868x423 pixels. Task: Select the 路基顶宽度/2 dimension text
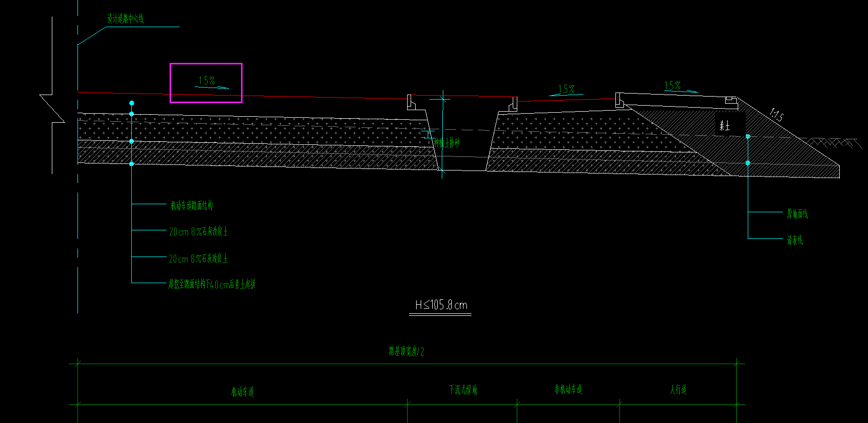(407, 351)
